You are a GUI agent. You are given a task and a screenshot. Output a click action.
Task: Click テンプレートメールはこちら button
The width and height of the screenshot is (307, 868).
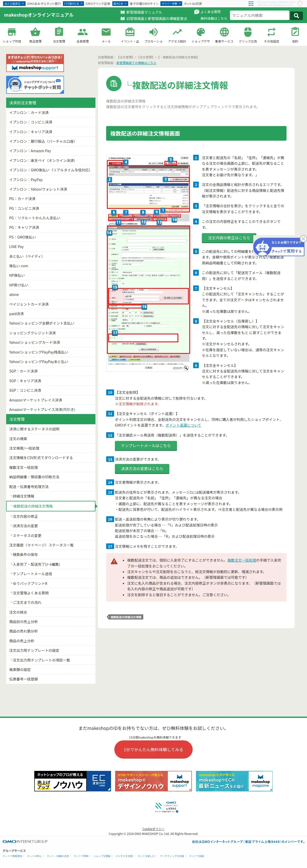[146, 446]
